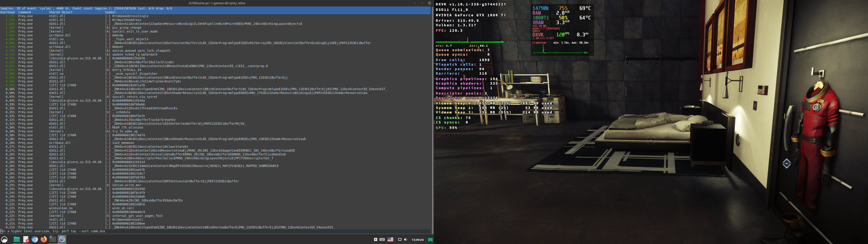Screen dimensions: 868x244
Task: Switch to the terminal taskbar icon
Action: point(53,240)
